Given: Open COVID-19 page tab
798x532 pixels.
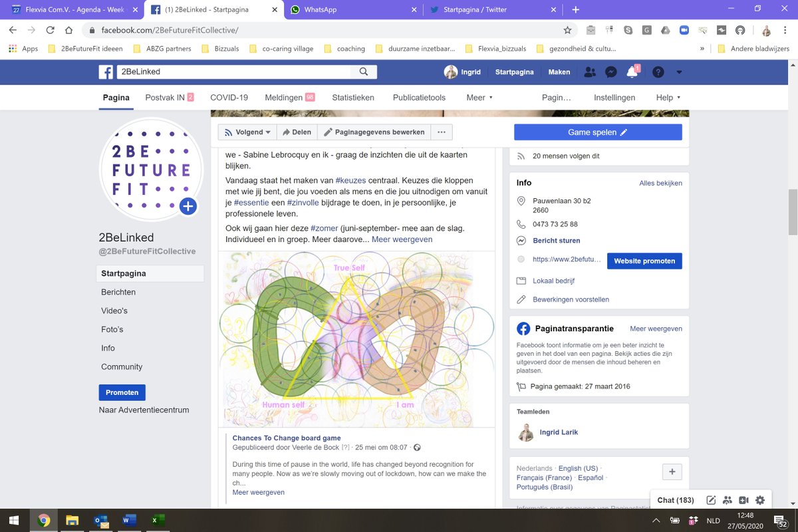Looking at the screenshot, I should click(x=229, y=97).
